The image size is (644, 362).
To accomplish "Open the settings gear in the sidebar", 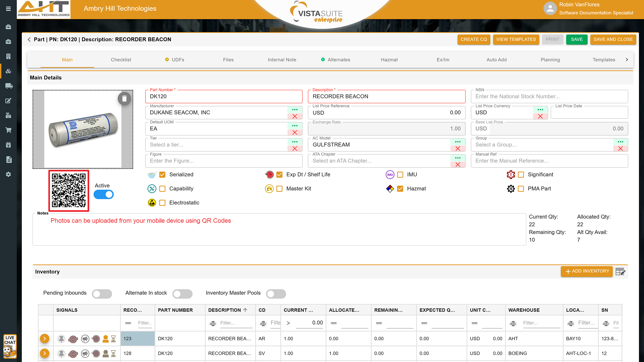I will click(8, 174).
